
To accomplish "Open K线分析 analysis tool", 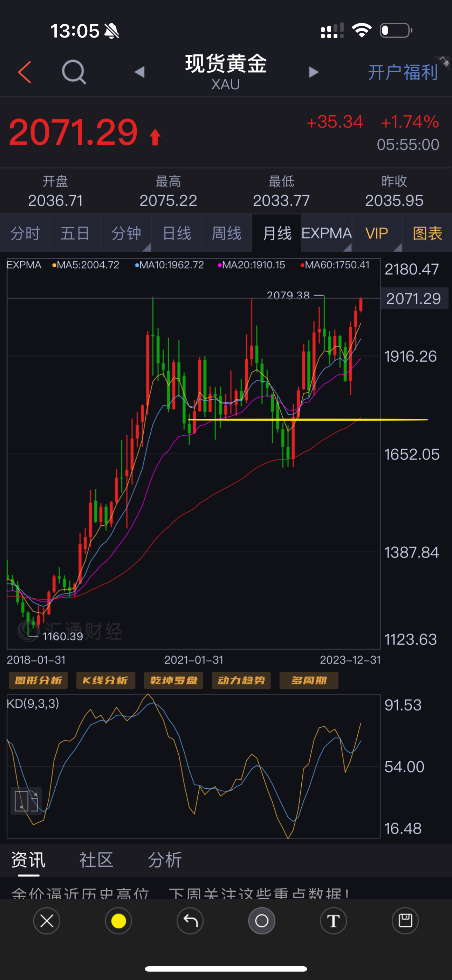I will click(x=106, y=680).
